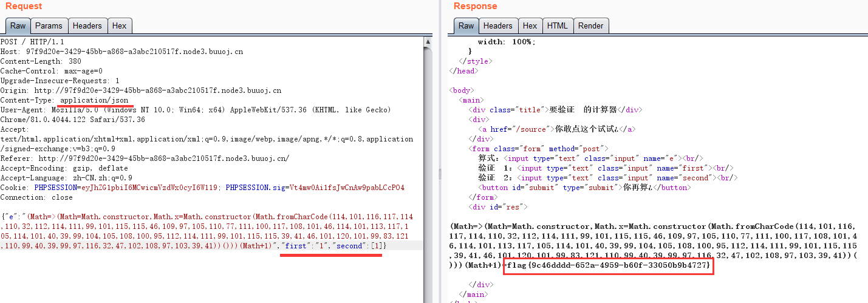Open the Request Params tab
Viewport: 868px width, 303px height.
(49, 26)
